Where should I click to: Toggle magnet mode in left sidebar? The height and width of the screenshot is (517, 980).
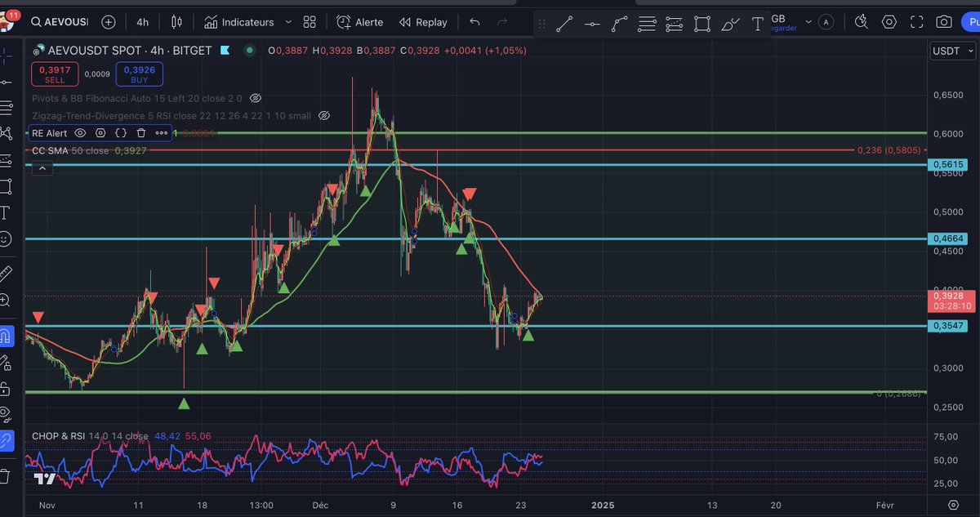[x=5, y=336]
